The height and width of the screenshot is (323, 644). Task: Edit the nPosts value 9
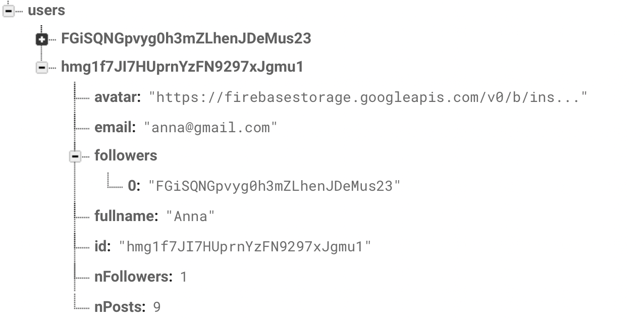coord(157,307)
